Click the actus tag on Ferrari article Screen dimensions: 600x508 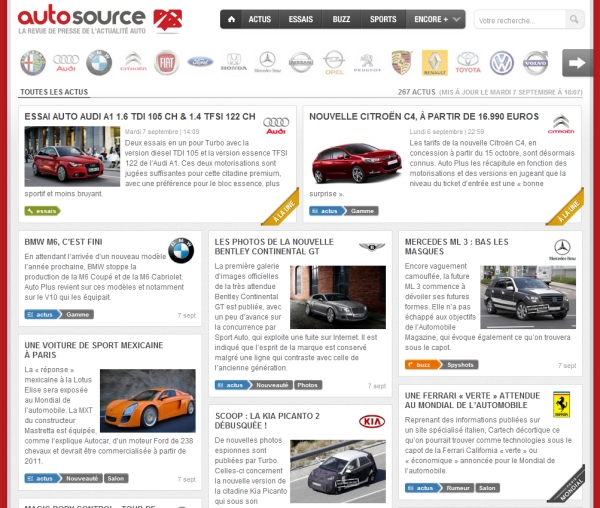coord(421,488)
